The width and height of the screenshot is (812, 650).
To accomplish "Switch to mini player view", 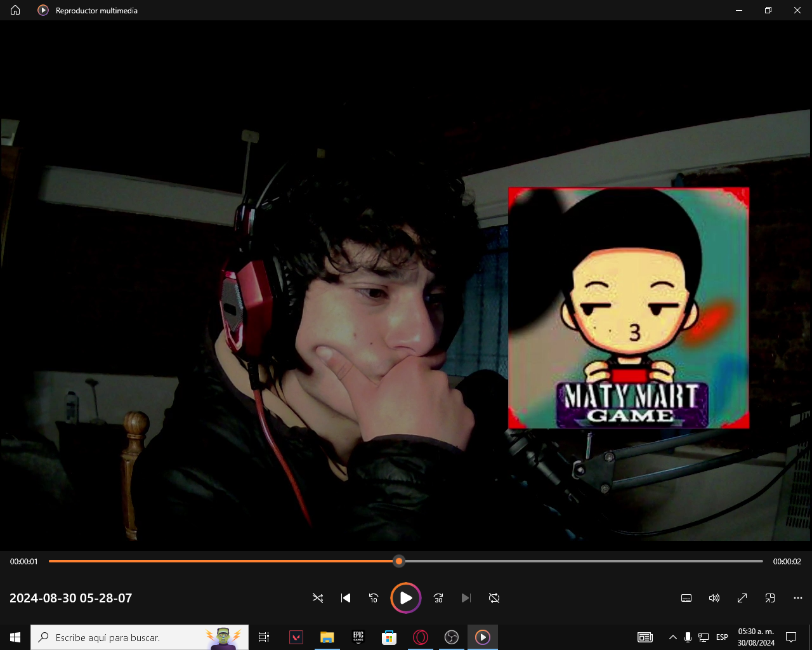I will pyautogui.click(x=770, y=598).
